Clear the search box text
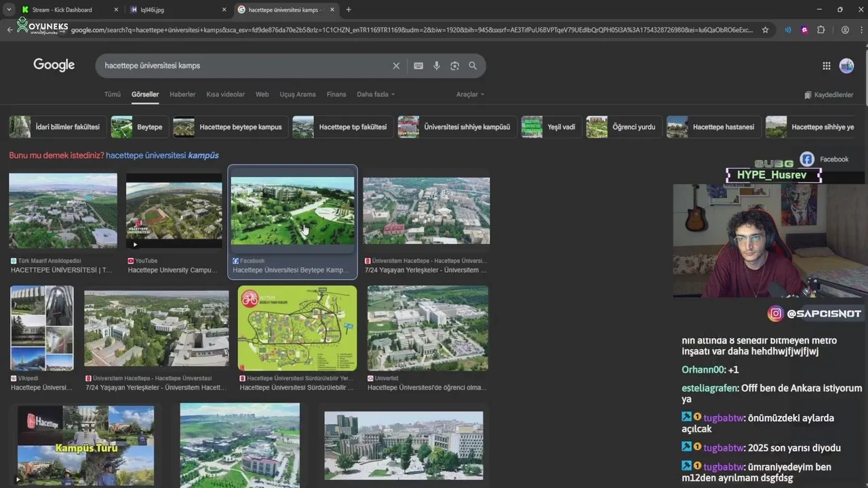 tap(396, 66)
